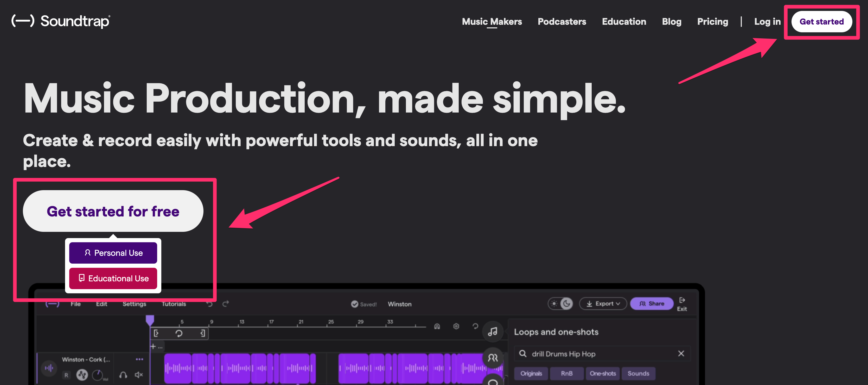Adjust the Vol volume knob

coord(98,375)
